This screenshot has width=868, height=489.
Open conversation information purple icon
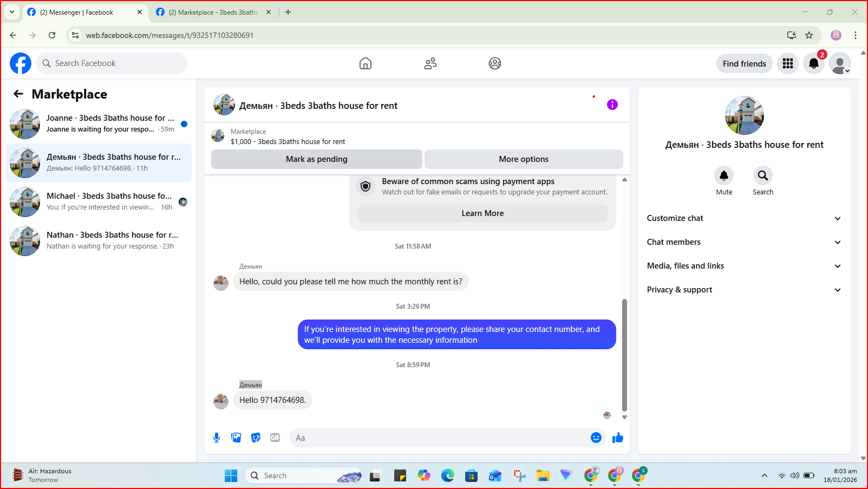tap(612, 105)
